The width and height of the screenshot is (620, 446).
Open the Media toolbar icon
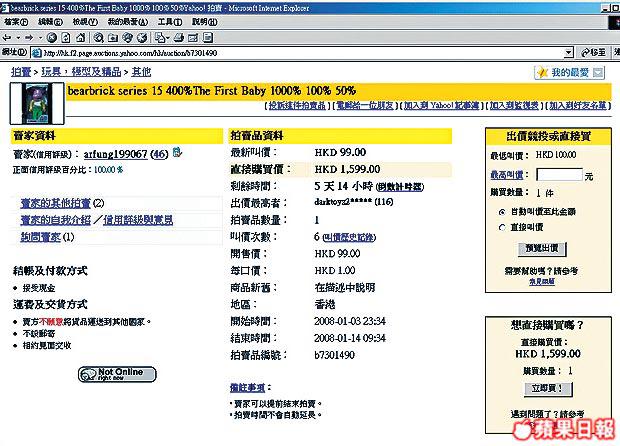[x=127, y=38]
